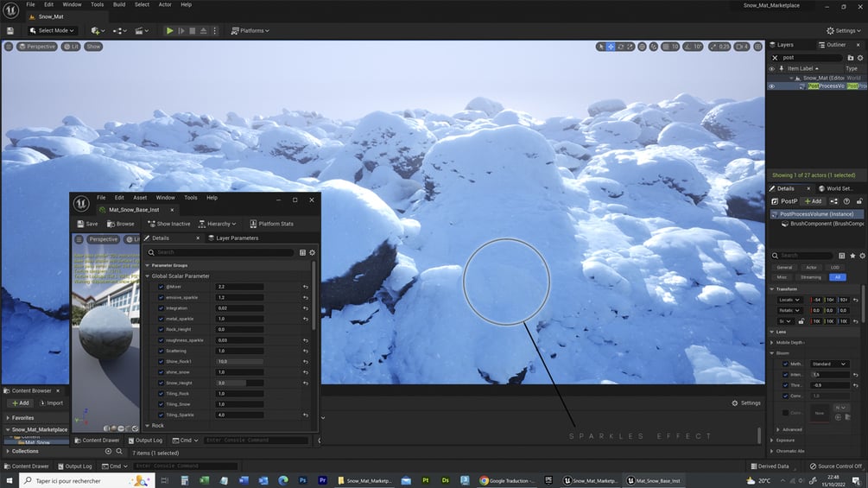The width and height of the screenshot is (868, 488).
Task: Click the material details property matrix grid icon
Action: [302, 252]
